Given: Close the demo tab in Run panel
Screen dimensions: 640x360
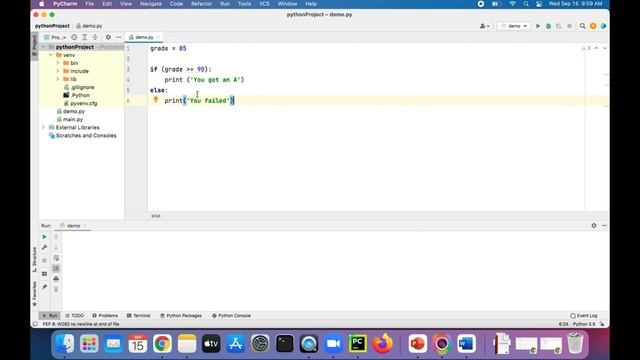Looking at the screenshot, I should coord(84,226).
